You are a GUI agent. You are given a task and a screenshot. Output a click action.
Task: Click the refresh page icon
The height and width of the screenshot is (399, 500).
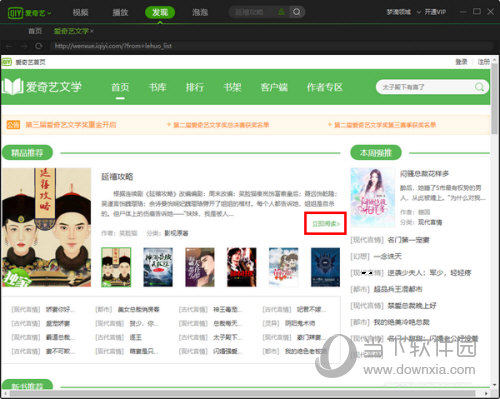[x=39, y=46]
